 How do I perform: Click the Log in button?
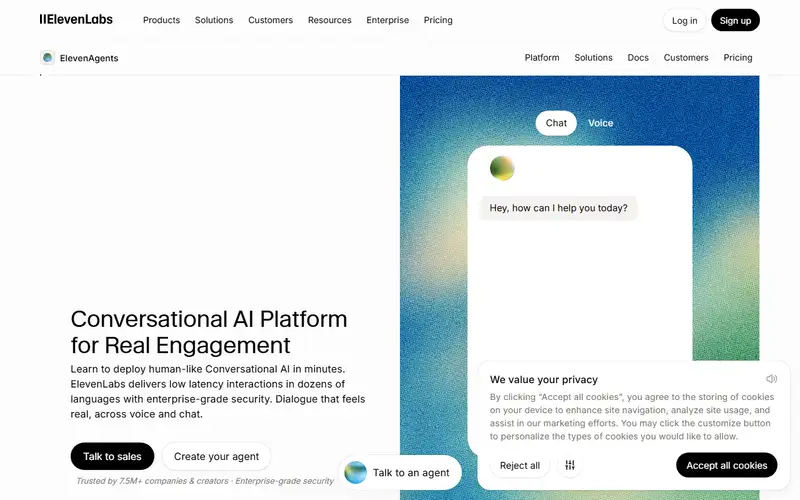tap(684, 20)
